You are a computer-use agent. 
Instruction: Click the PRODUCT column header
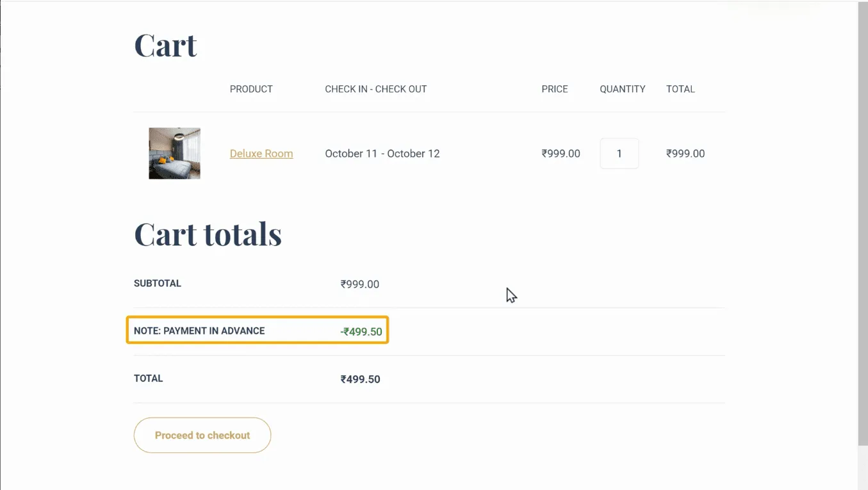click(x=251, y=89)
